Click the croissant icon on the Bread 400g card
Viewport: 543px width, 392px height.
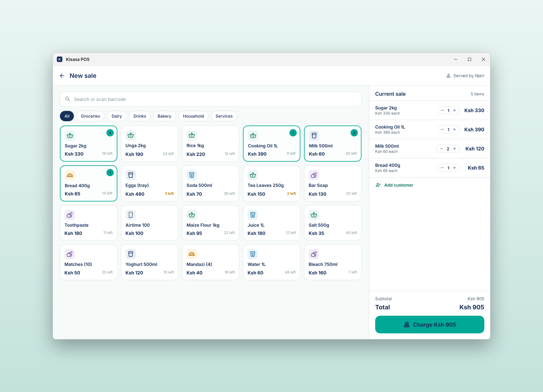click(x=70, y=176)
